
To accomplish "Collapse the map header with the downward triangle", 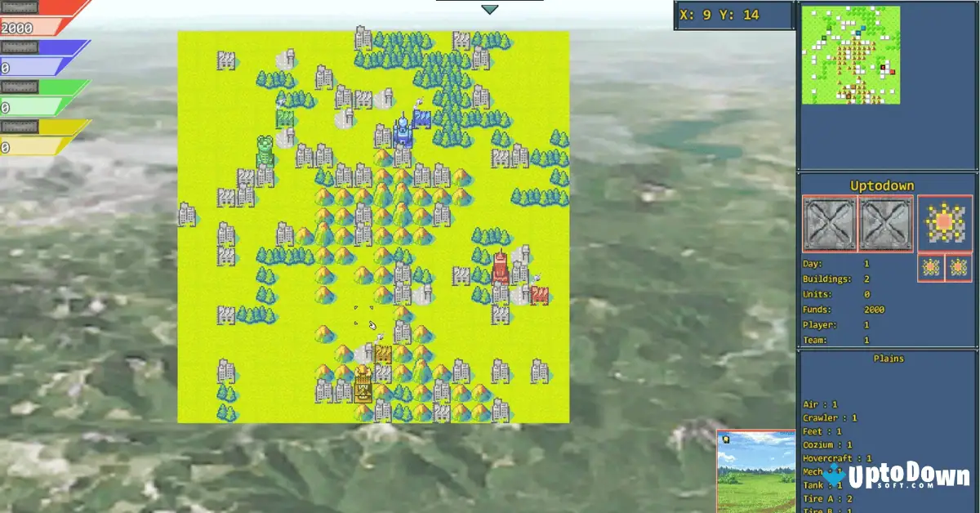I will pos(490,10).
